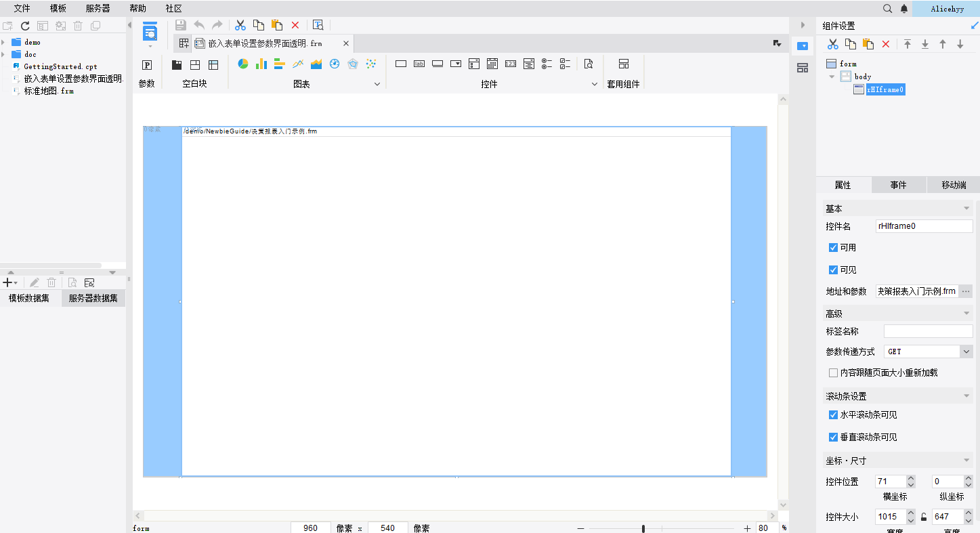Click the 标签名称 input field

click(928, 331)
